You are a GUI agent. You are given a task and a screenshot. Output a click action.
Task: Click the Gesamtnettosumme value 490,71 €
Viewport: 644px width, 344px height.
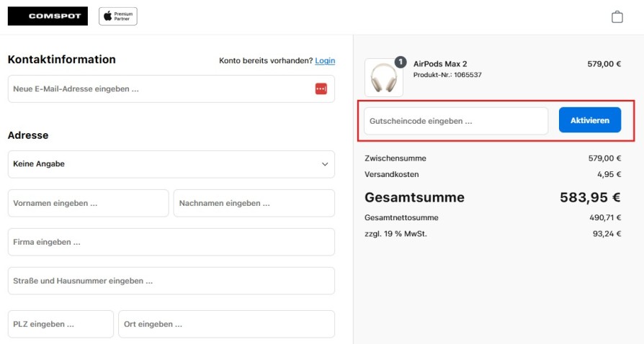click(x=605, y=217)
